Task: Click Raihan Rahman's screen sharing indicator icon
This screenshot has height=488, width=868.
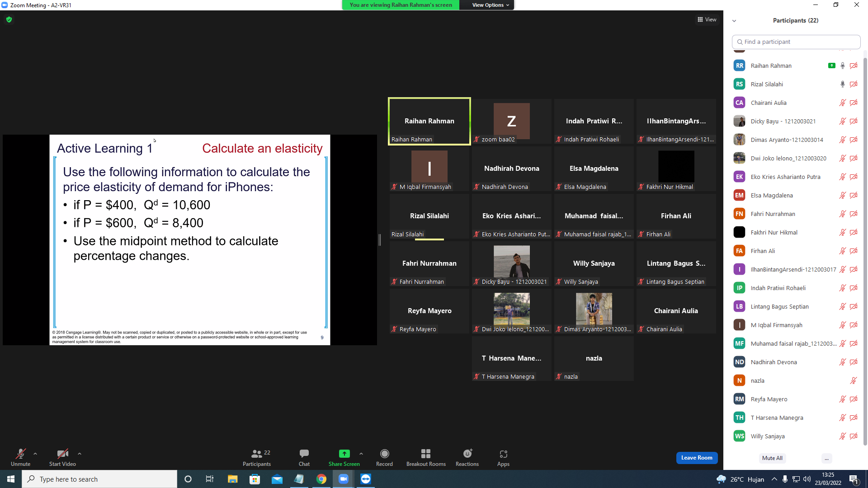Action: click(831, 66)
